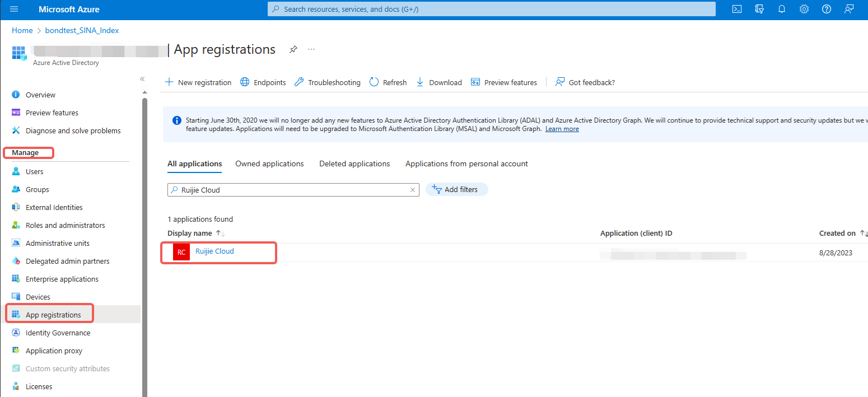
Task: Switch to Deleted applications tab
Action: (354, 164)
